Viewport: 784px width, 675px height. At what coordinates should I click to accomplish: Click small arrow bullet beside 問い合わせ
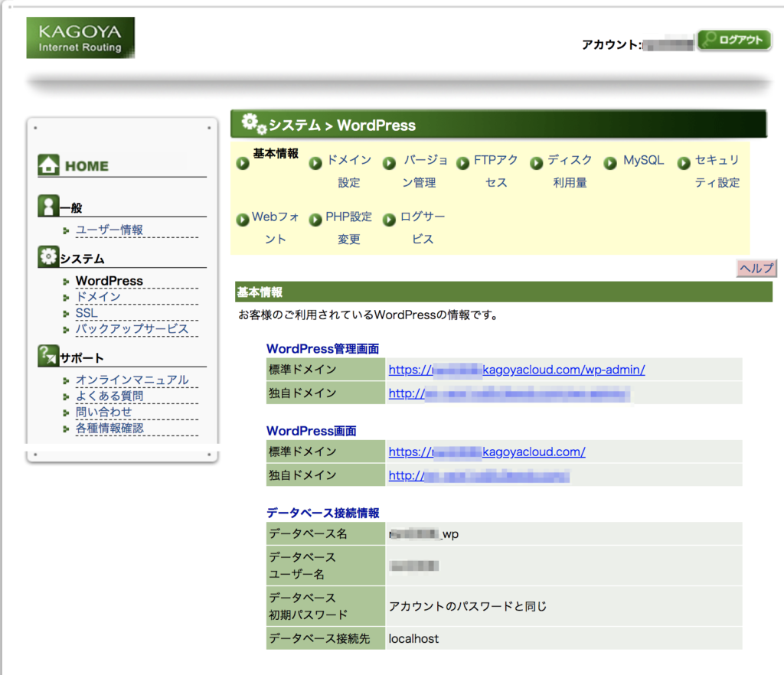(66, 412)
